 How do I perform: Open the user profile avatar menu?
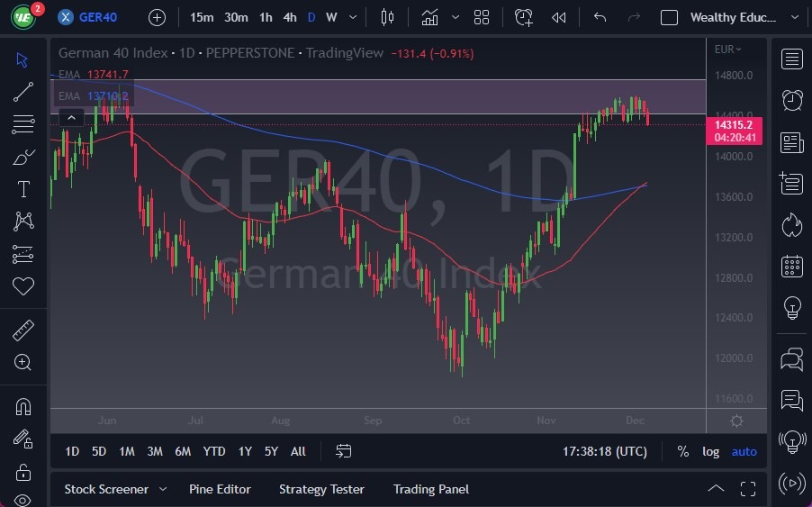[x=23, y=17]
